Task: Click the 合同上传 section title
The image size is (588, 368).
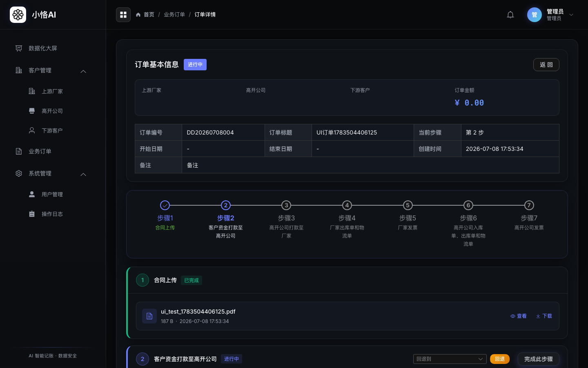Action: click(165, 280)
